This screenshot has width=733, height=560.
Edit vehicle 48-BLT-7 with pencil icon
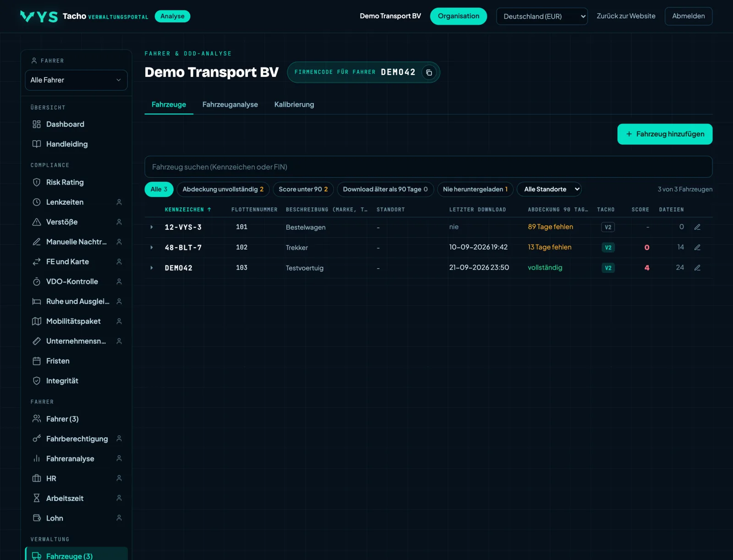click(x=697, y=247)
